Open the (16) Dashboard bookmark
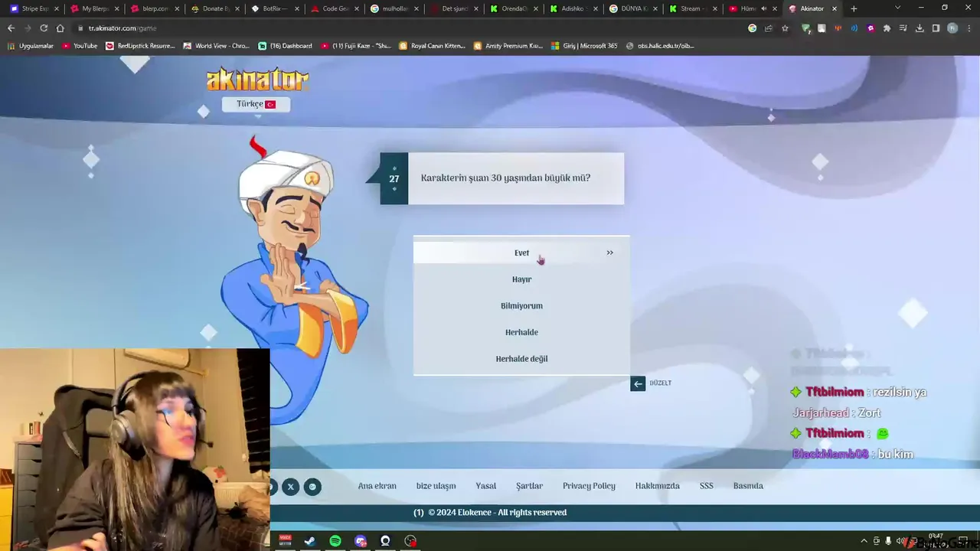This screenshot has height=551, width=980. click(x=285, y=46)
